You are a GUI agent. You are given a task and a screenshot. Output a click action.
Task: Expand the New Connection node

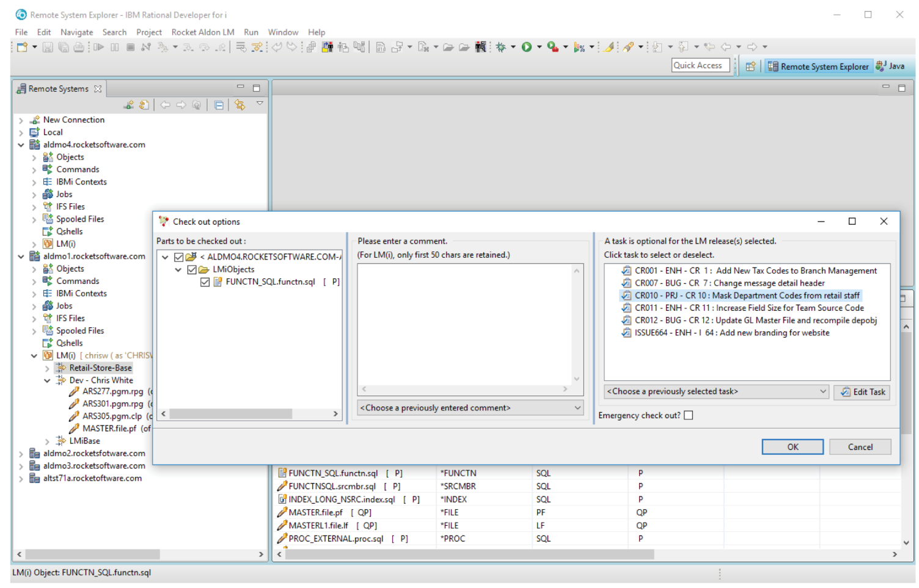click(21, 120)
